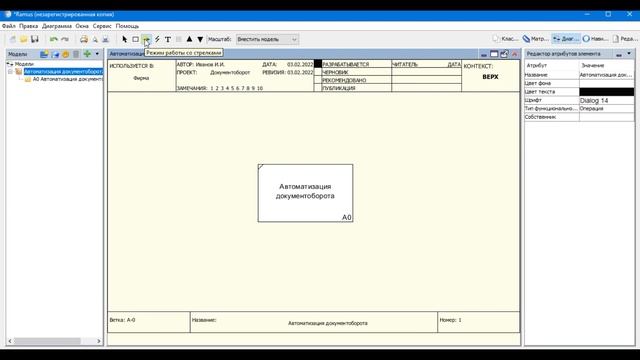Image resolution: width=640 pixels, height=360 pixels.
Task: Open the Диаграмма menu
Action: 57,26
